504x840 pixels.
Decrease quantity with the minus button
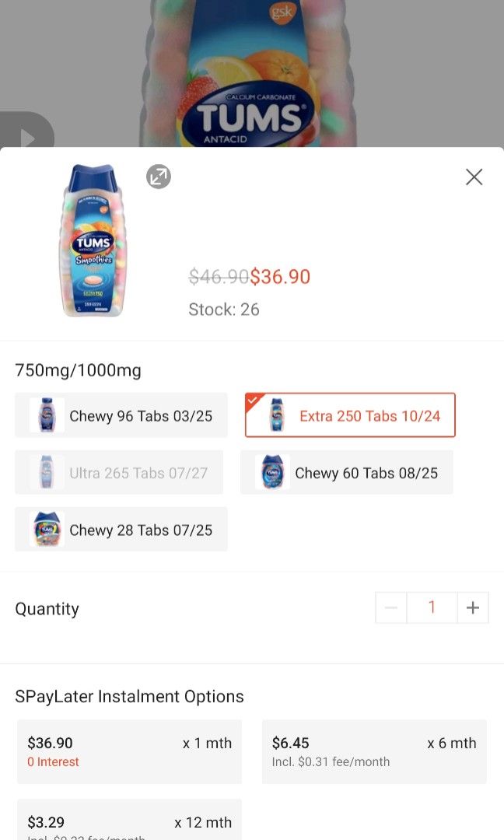[x=391, y=607]
